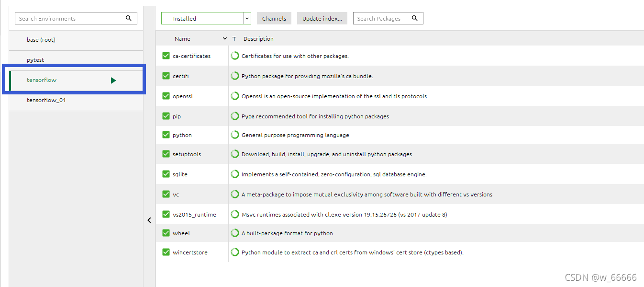Viewport: 644px width, 287px height.
Task: Focus the Search Packages input field
Action: [388, 18]
